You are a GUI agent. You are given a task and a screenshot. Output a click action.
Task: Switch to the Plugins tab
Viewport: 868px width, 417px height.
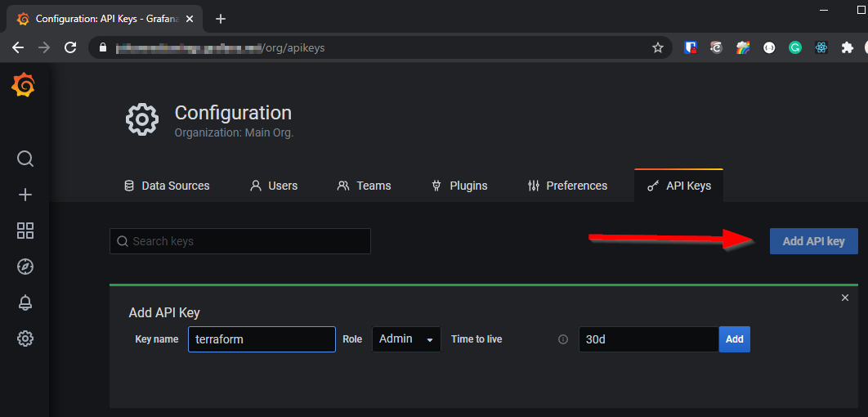tap(459, 186)
